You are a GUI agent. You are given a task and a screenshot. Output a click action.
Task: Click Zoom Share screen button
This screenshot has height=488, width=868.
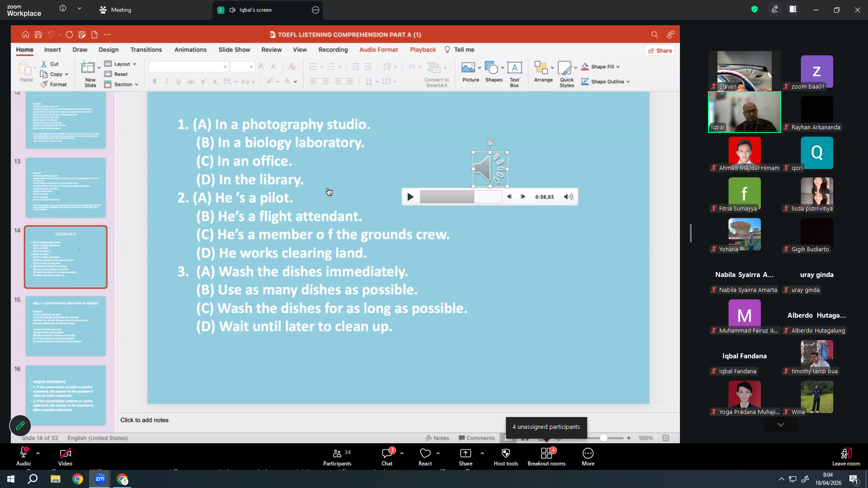coord(466,457)
